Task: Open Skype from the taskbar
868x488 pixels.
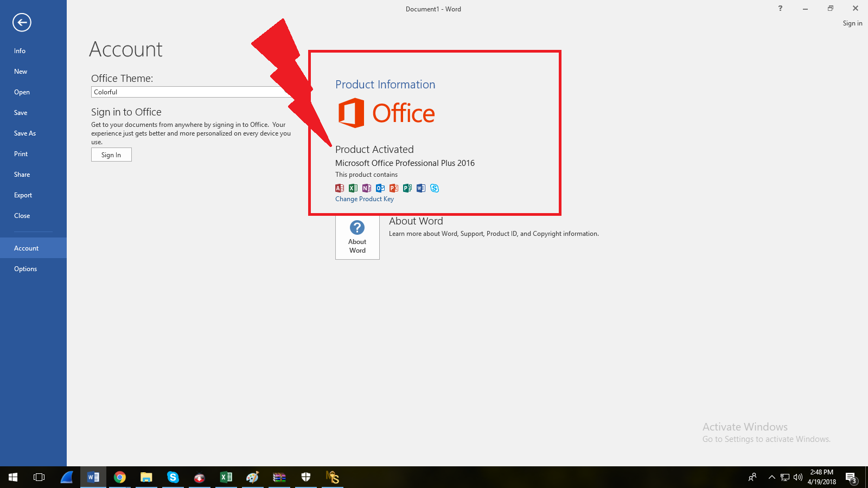Action: (173, 477)
